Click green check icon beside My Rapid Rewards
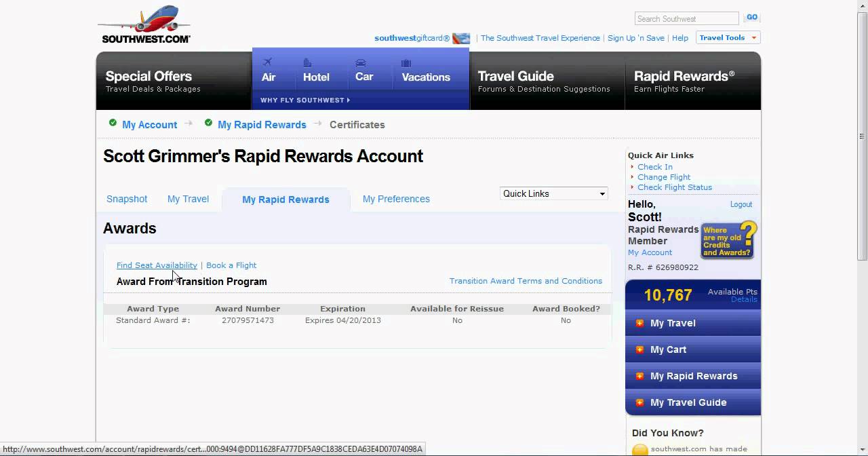Viewport: 868px width, 456px height. 208,123
